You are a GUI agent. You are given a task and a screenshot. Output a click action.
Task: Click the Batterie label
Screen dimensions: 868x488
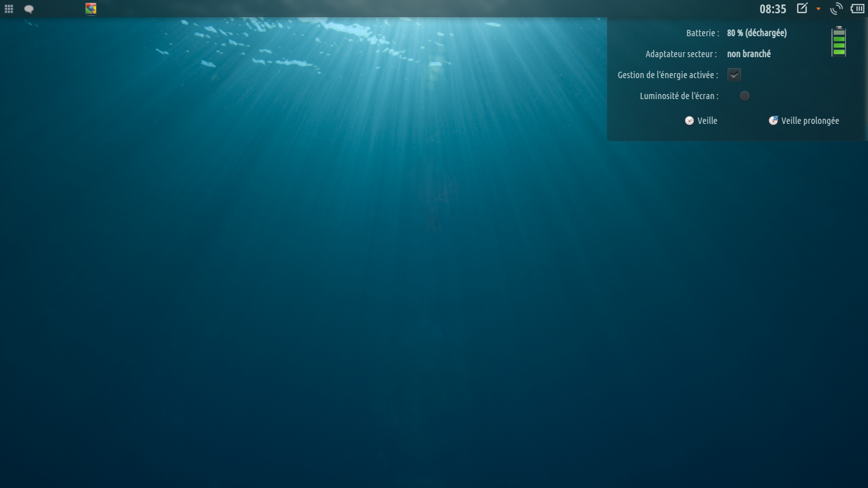pyautogui.click(x=703, y=33)
